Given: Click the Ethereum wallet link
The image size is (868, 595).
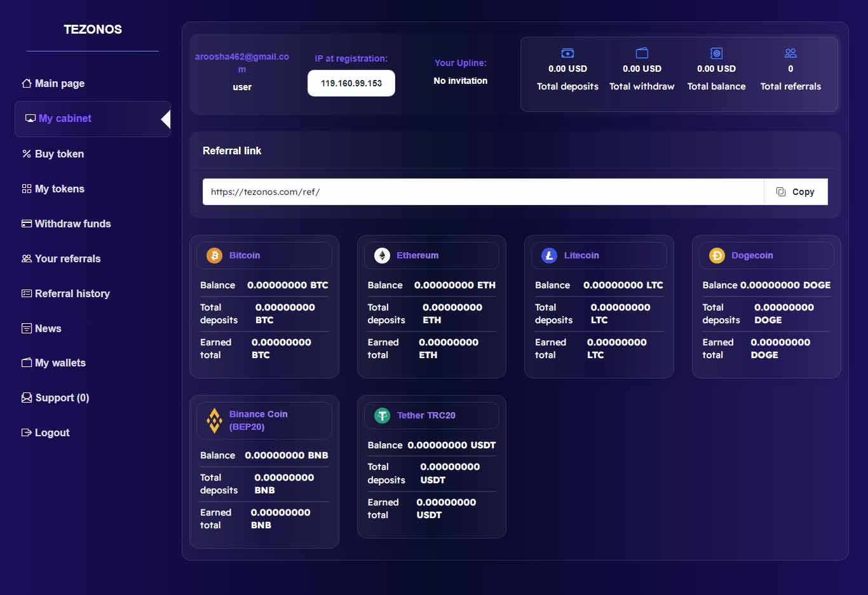Looking at the screenshot, I should coord(417,255).
